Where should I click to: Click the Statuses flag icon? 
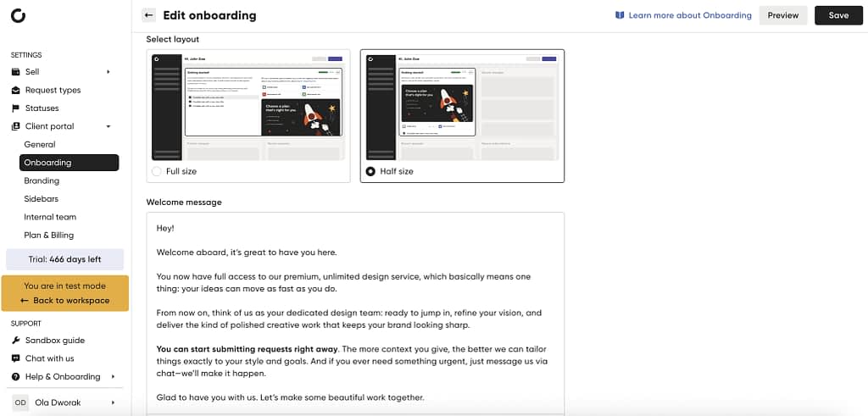coord(15,108)
